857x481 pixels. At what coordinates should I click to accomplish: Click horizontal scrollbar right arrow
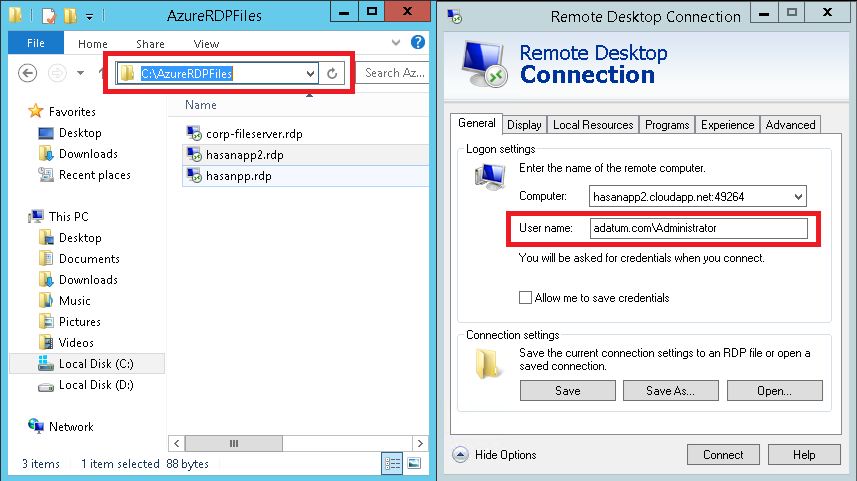(420, 443)
